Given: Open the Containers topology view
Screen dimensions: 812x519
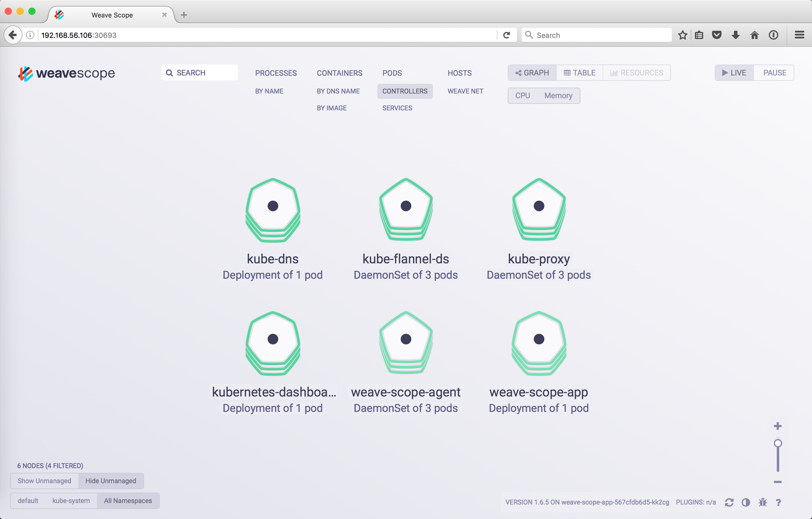Looking at the screenshot, I should coord(339,73).
